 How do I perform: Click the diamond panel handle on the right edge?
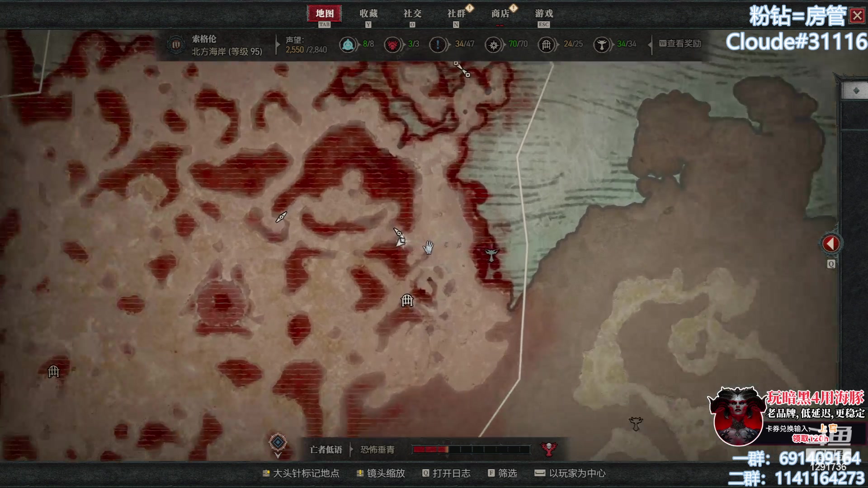tap(855, 91)
